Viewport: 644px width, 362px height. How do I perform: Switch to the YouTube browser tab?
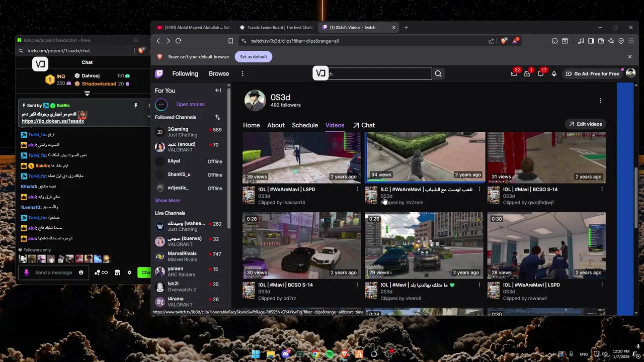(193, 27)
